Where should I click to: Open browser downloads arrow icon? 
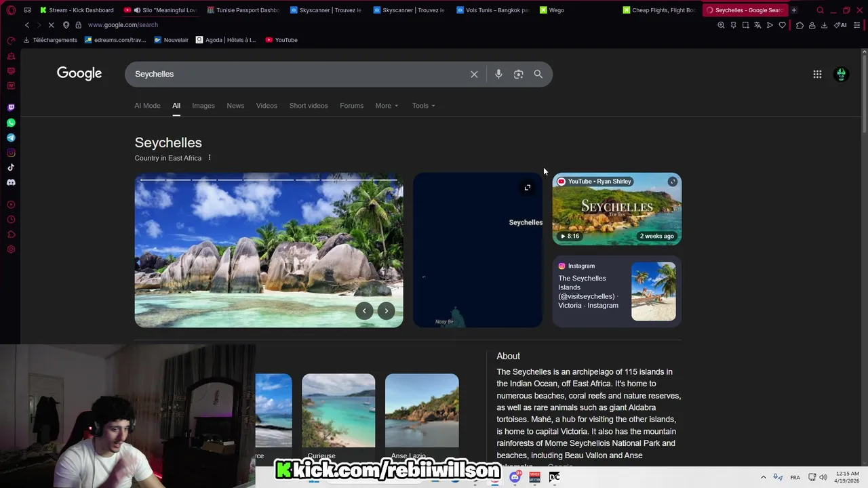pyautogui.click(x=824, y=25)
